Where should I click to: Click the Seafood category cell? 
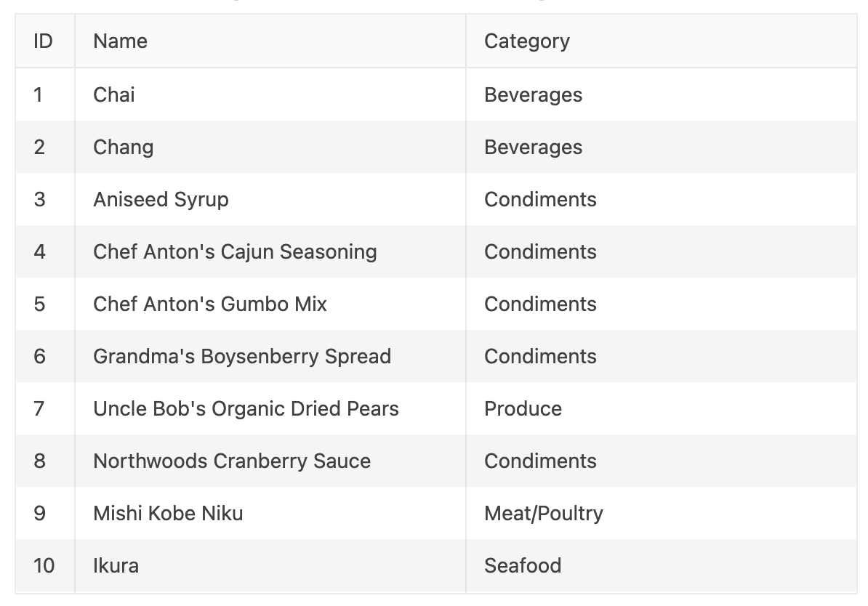523,565
